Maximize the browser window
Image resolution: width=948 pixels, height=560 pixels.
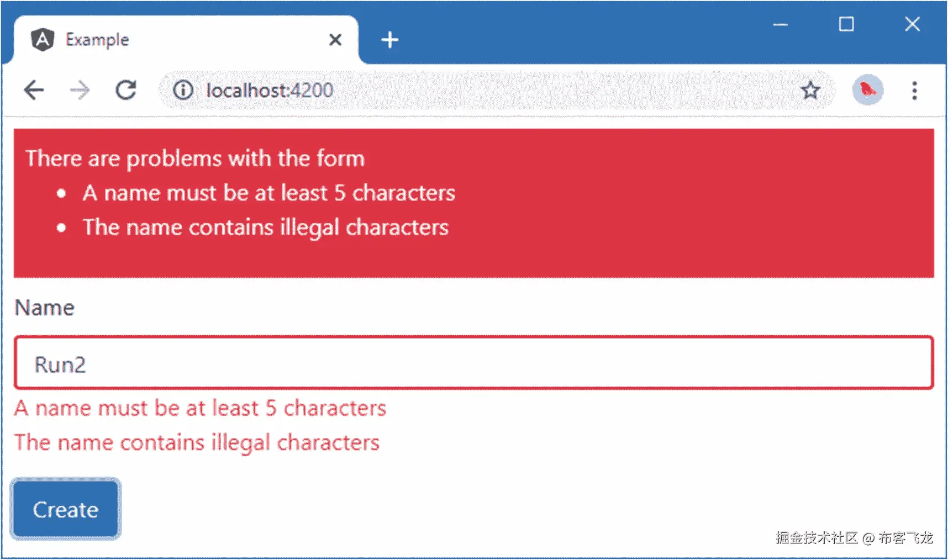pyautogui.click(x=846, y=24)
